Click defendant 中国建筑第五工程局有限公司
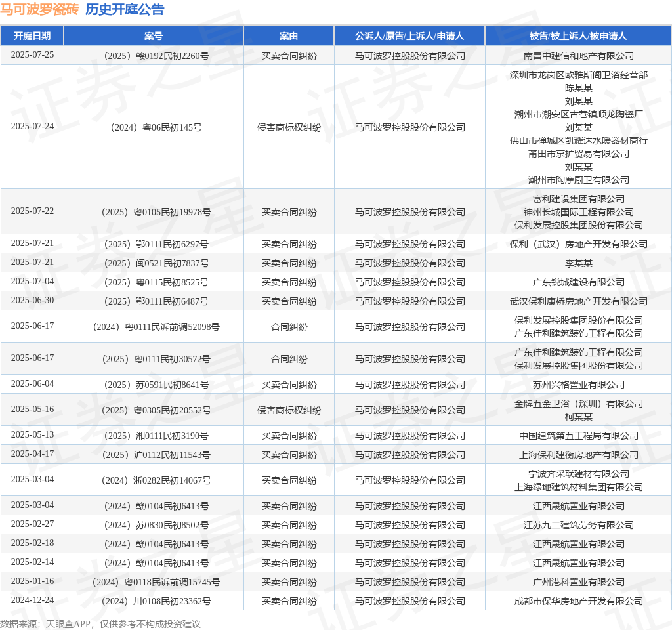 tap(579, 436)
